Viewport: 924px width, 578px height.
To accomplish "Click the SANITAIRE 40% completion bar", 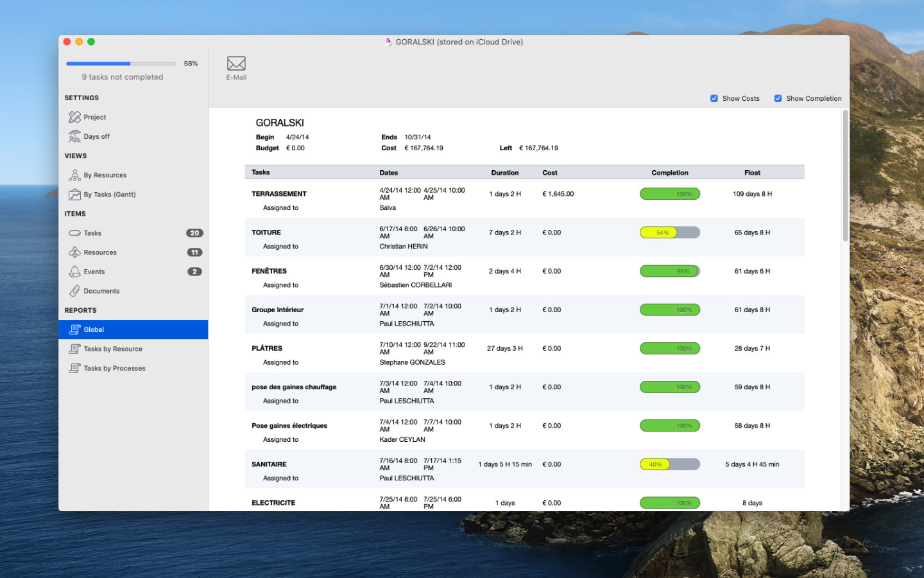I will click(x=669, y=464).
